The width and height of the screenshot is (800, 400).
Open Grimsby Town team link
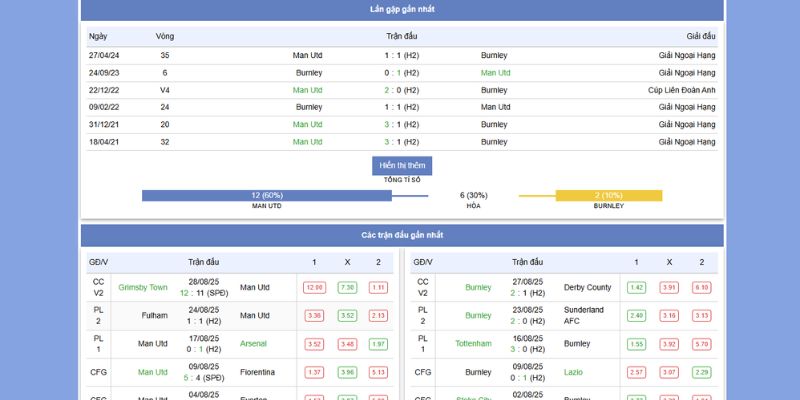coord(143,288)
